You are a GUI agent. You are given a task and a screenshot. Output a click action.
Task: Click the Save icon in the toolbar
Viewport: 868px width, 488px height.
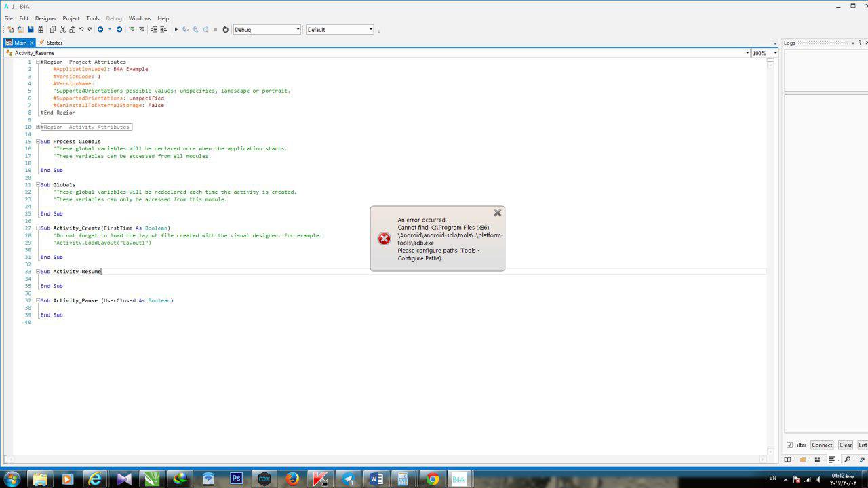(31, 29)
